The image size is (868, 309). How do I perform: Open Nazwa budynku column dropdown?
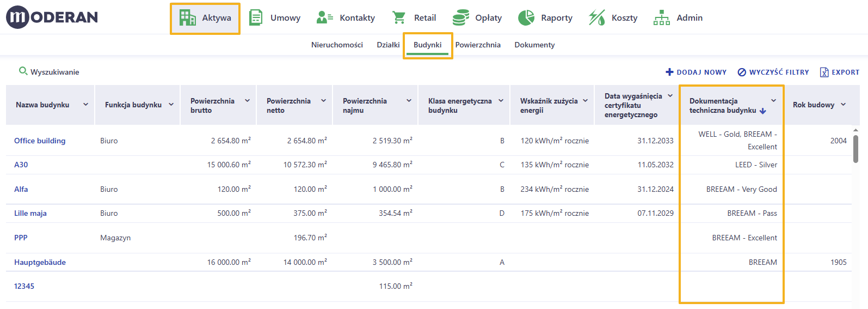coord(85,104)
